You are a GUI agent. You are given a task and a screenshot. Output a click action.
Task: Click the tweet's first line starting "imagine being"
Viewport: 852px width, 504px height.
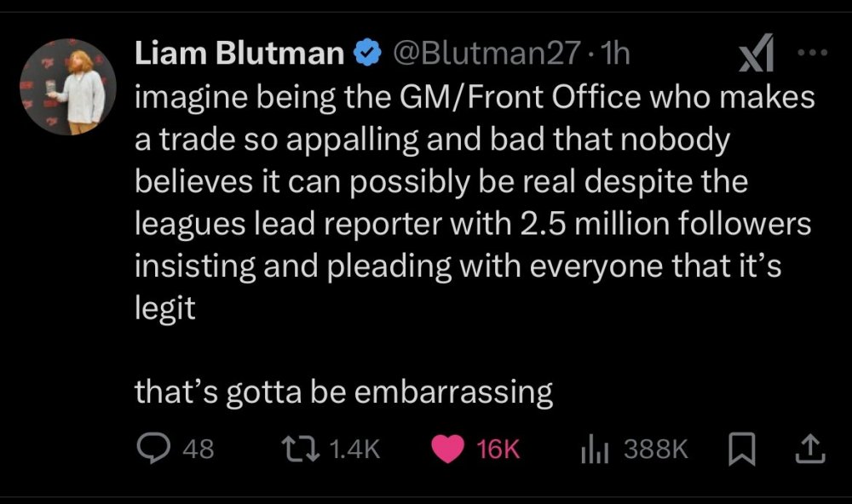click(x=475, y=98)
